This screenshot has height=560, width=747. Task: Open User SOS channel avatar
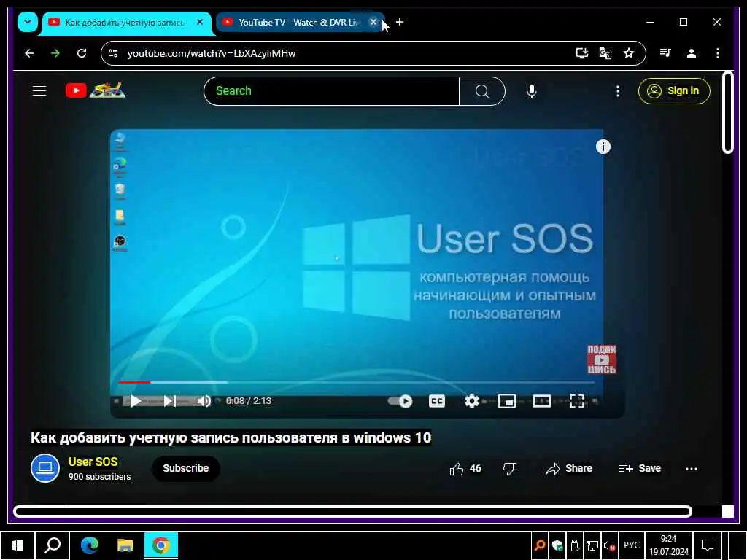click(45, 468)
